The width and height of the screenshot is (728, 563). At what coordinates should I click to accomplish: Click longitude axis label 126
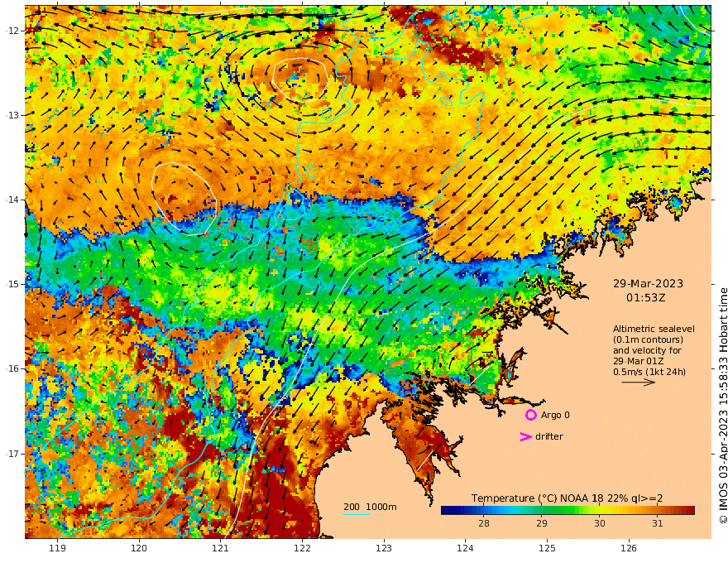coord(629,548)
